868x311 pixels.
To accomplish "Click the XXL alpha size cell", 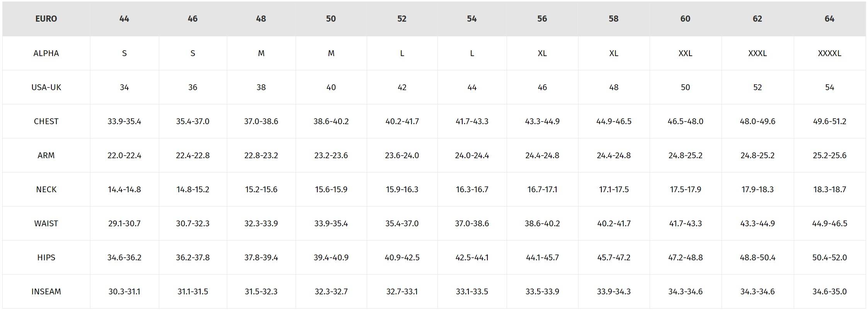I will [686, 53].
